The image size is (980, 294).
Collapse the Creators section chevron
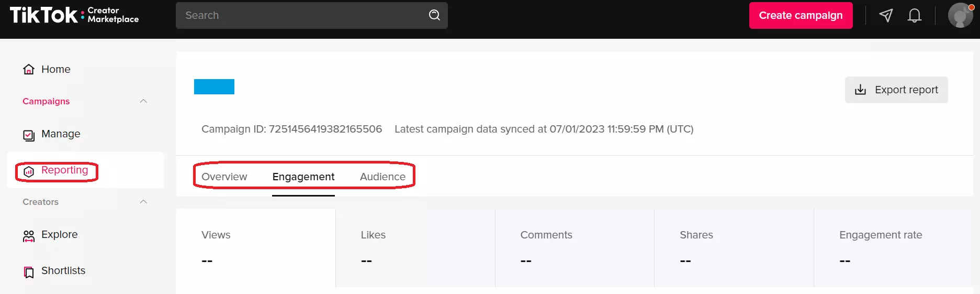pyautogui.click(x=143, y=202)
